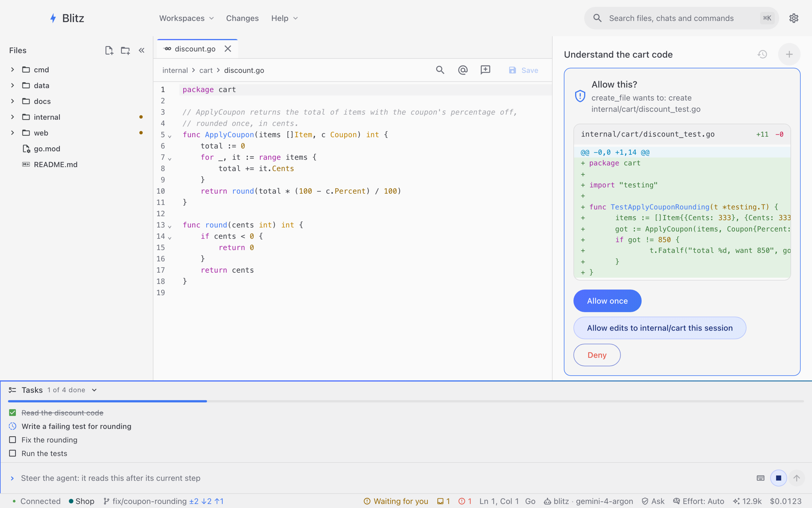Image resolution: width=812 pixels, height=508 pixels.
Task: Allow edits to internal/cart this session
Action: click(660, 328)
